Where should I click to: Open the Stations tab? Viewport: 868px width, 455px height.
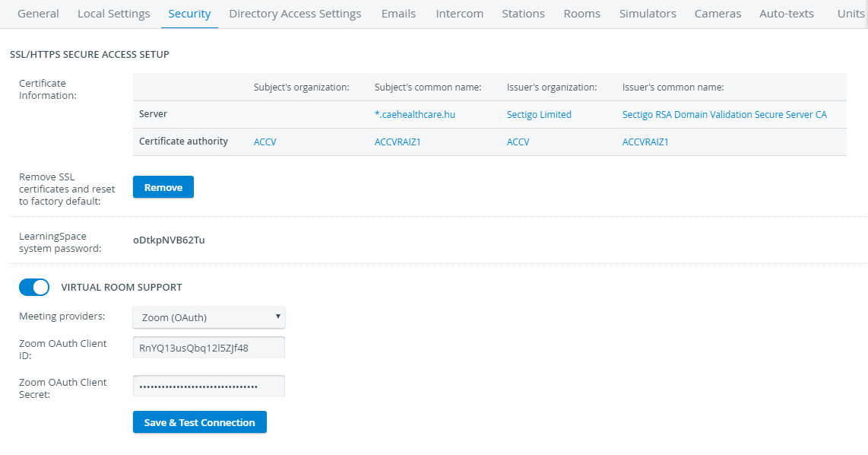click(x=523, y=14)
